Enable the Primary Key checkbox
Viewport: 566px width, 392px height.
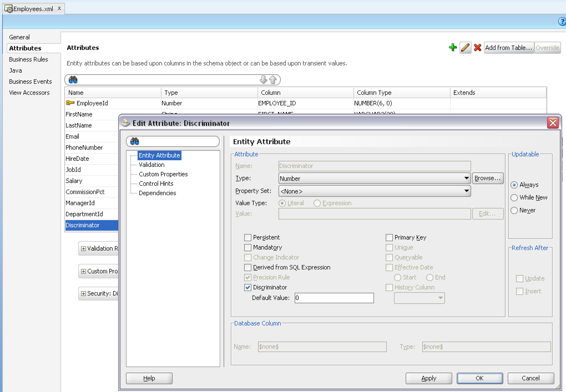point(389,238)
